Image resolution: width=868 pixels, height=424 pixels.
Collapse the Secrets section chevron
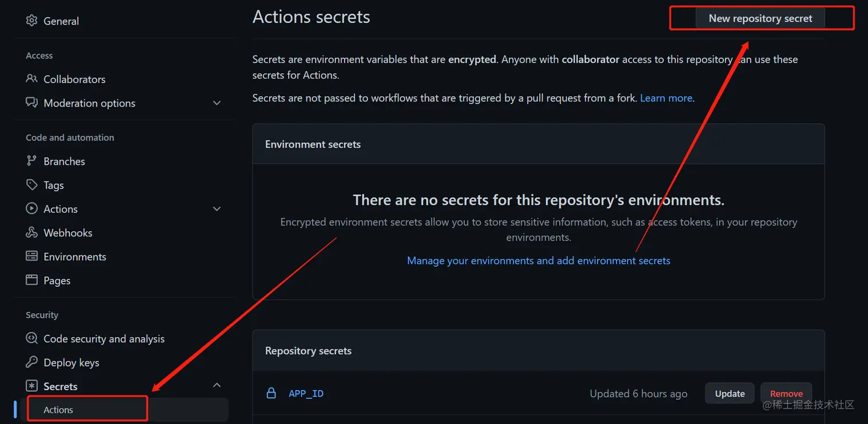(217, 386)
